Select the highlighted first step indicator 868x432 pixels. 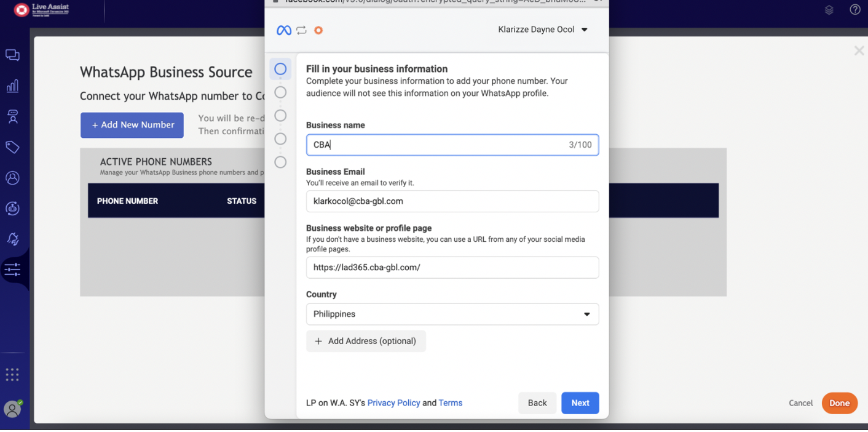point(280,69)
